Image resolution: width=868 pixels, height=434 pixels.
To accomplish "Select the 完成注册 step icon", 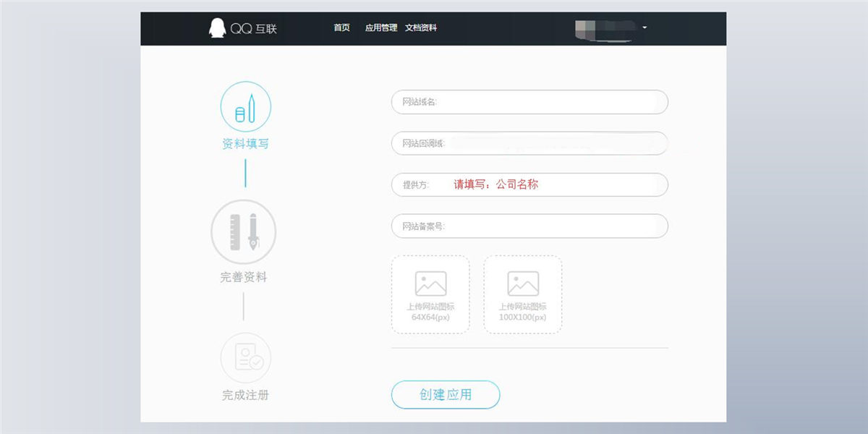I will 245,357.
